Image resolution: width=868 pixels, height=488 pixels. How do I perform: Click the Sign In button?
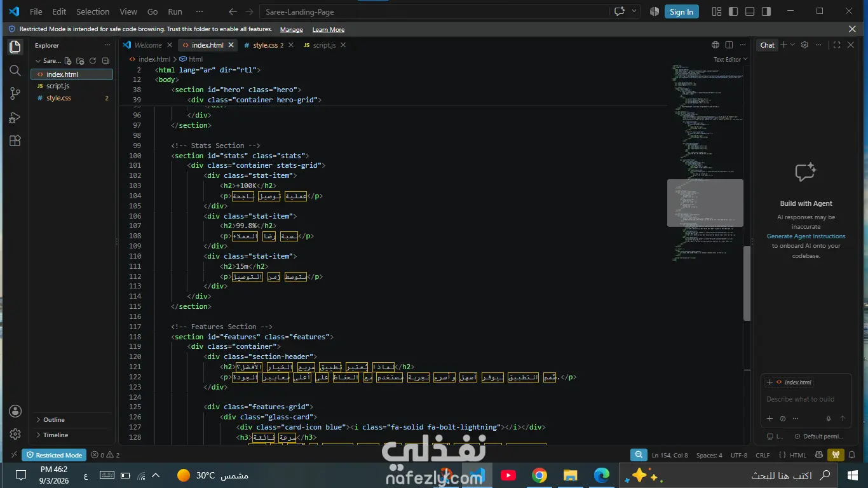click(x=681, y=11)
